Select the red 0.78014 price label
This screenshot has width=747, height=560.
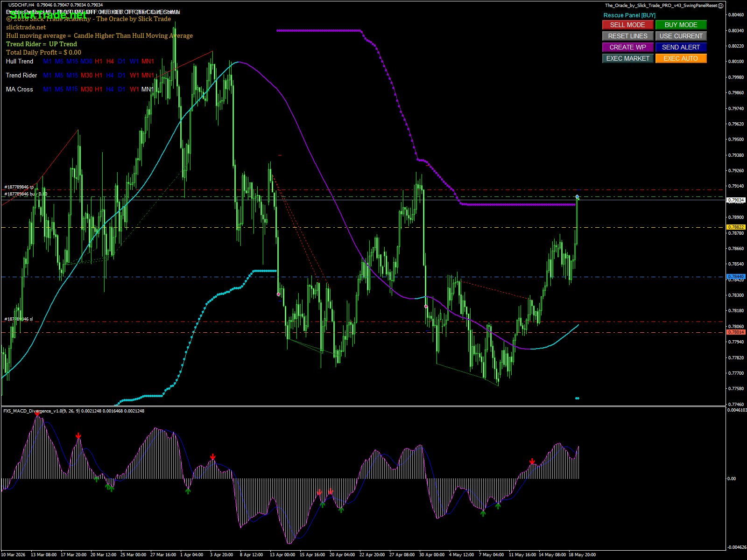click(736, 332)
